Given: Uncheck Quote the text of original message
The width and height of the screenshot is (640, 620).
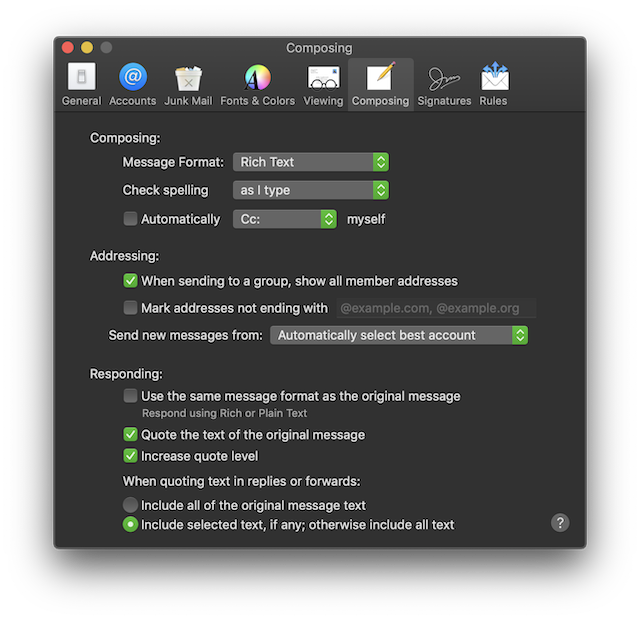Looking at the screenshot, I should [130, 434].
